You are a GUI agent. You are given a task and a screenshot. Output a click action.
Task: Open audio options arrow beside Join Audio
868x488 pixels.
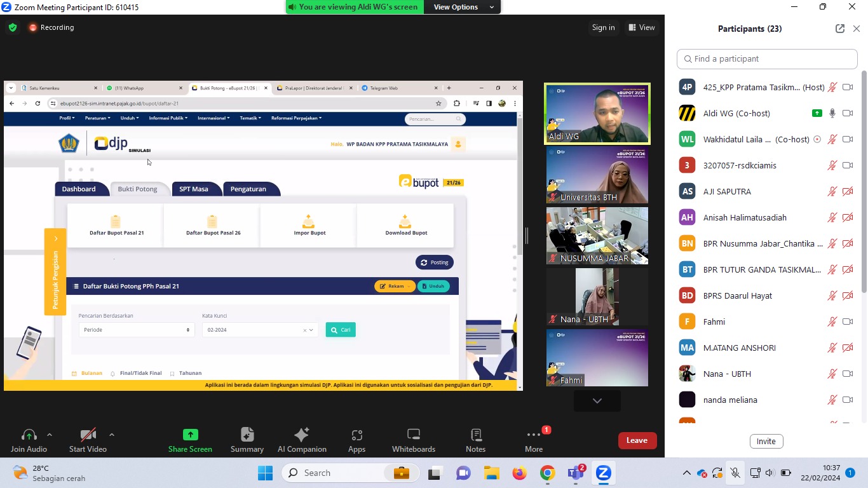pos(50,435)
